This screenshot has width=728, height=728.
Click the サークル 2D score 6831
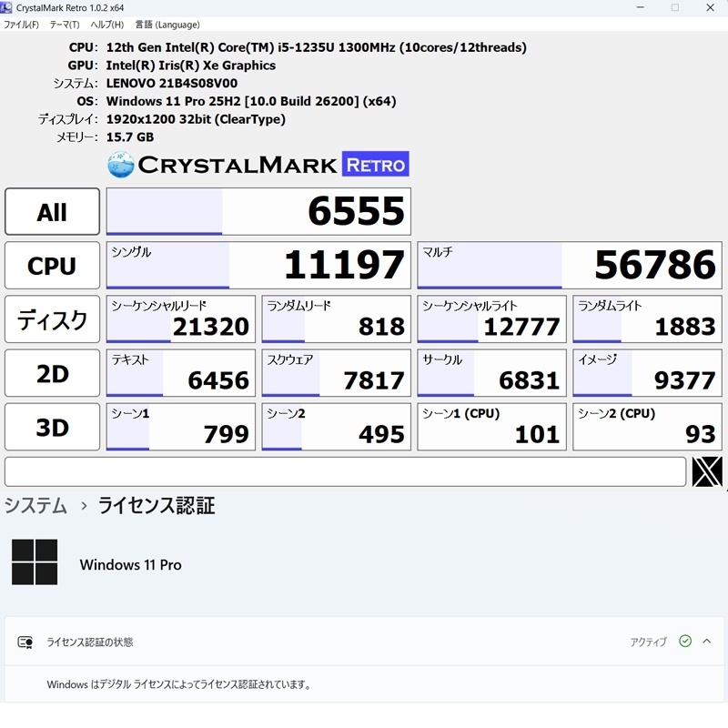point(492,373)
